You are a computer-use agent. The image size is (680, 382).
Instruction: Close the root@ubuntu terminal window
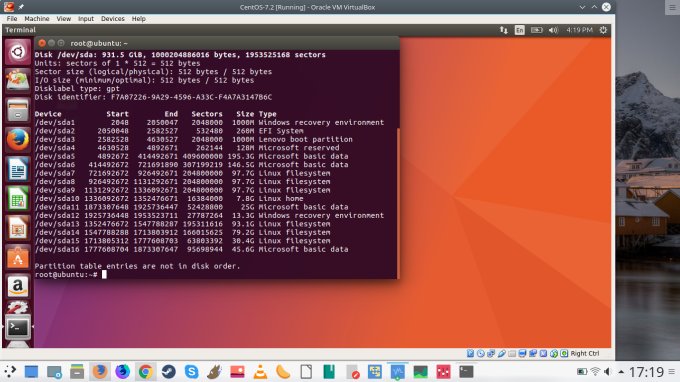point(42,43)
